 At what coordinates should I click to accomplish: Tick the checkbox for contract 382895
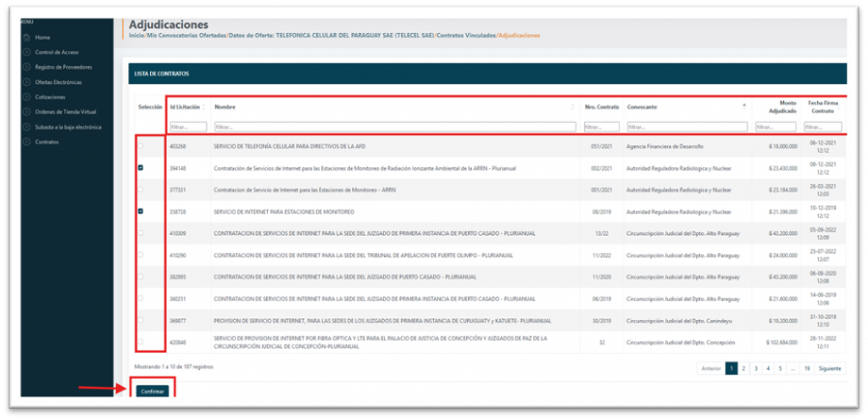(x=141, y=277)
